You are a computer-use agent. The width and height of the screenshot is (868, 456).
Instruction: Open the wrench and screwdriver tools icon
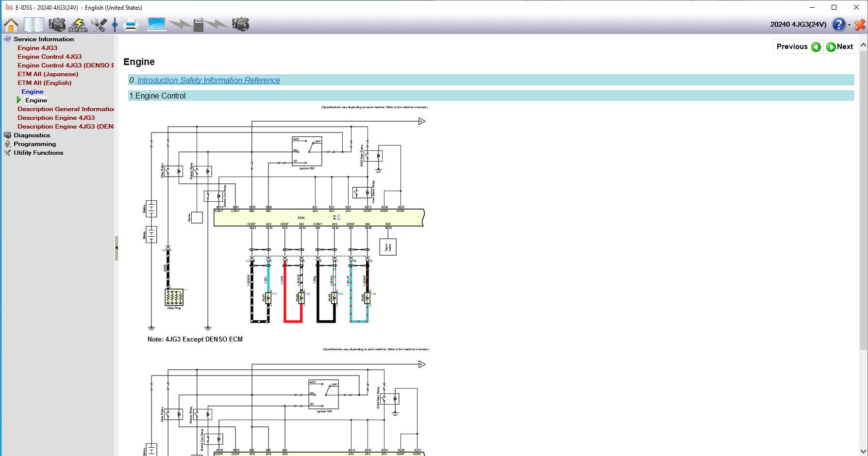pos(99,24)
